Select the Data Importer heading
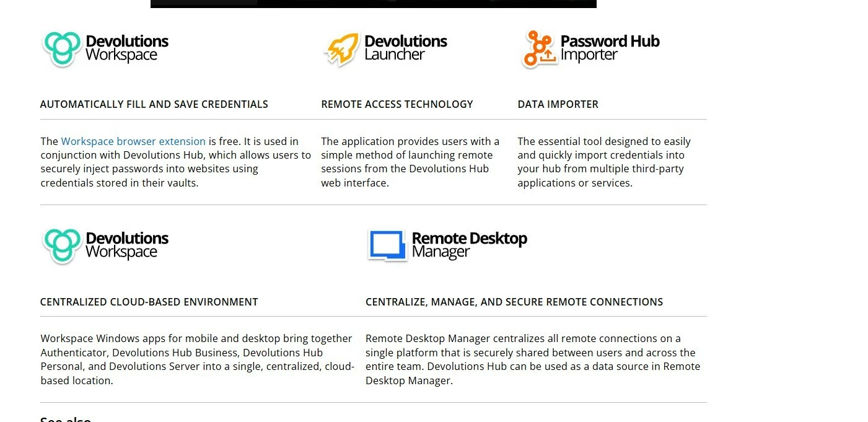 click(x=558, y=104)
